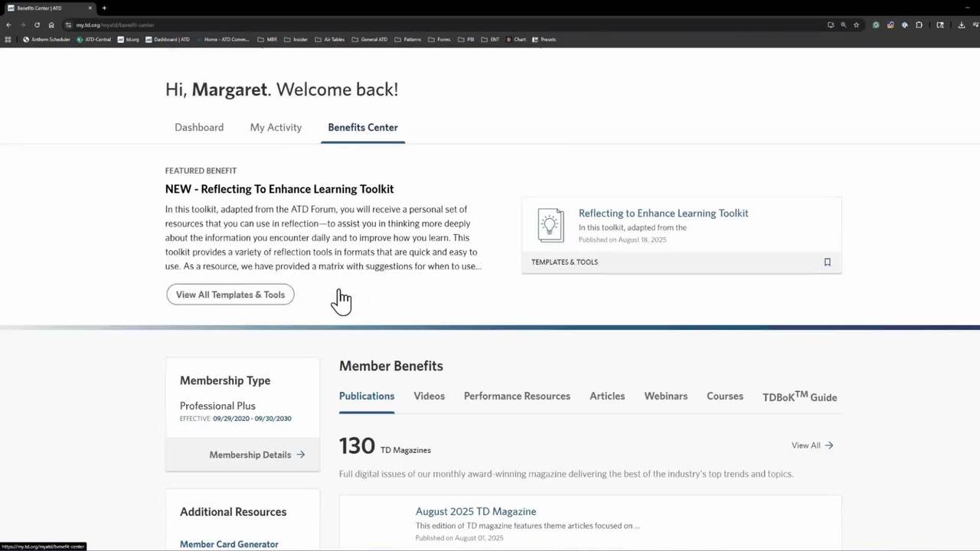The width and height of the screenshot is (980, 551).
Task: Expand the PB bookmark folder
Action: point(466,39)
